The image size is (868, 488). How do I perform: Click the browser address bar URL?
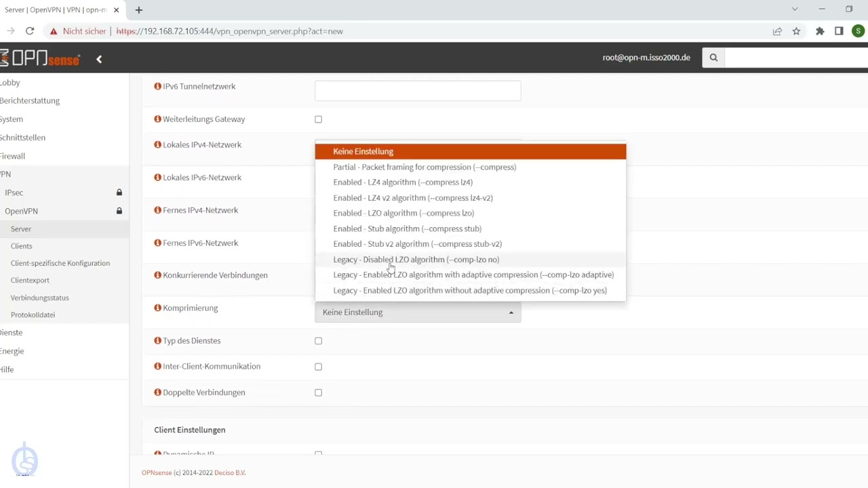[229, 31]
